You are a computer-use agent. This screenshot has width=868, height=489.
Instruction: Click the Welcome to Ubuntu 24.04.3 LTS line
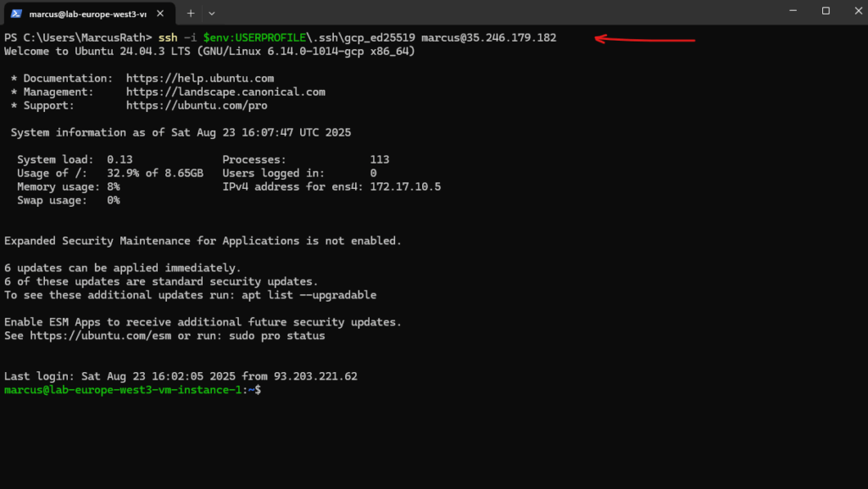point(209,52)
